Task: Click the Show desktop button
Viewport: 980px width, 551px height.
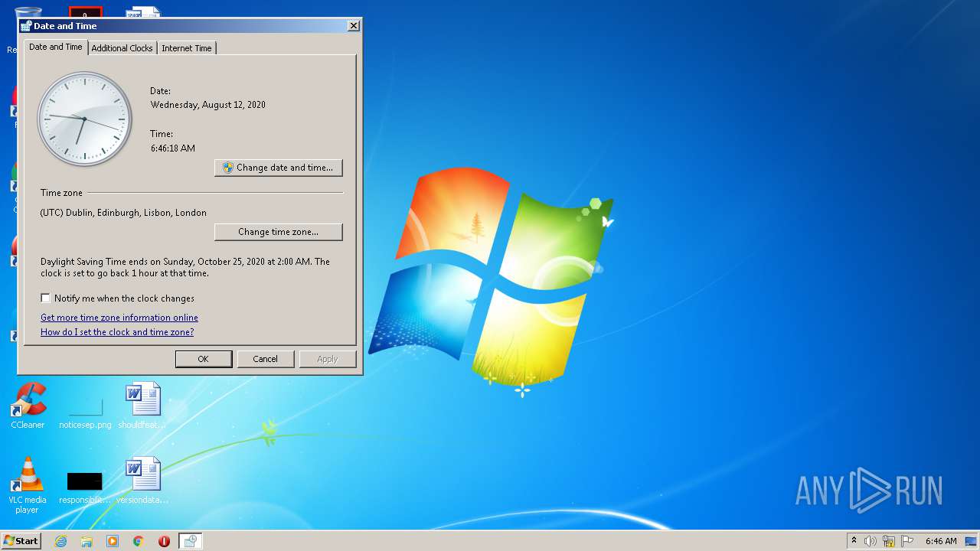Action: click(x=972, y=541)
